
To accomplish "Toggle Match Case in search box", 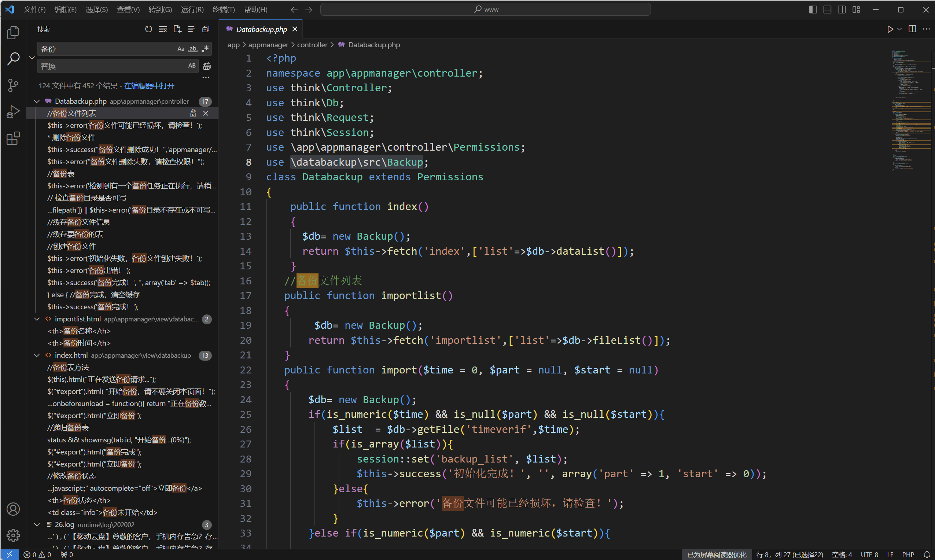I will (x=181, y=49).
